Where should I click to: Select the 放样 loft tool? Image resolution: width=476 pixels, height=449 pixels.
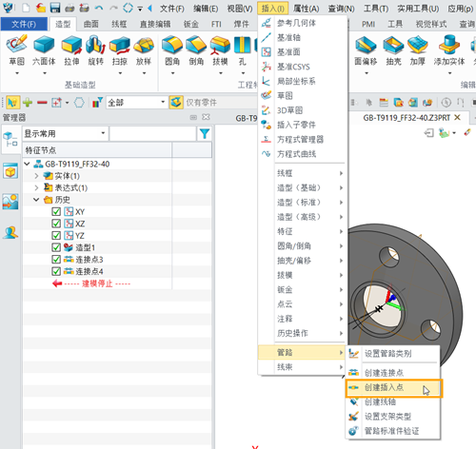144,49
